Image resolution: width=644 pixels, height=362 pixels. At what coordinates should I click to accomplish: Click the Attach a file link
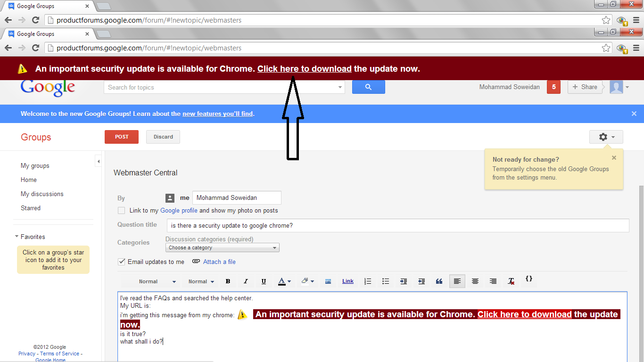click(x=219, y=262)
